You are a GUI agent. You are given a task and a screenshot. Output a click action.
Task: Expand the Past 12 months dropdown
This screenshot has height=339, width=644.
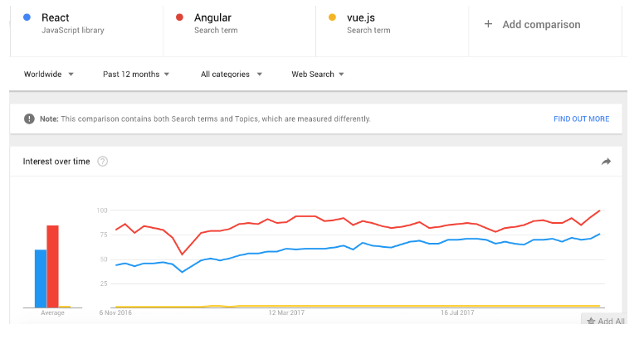pyautogui.click(x=136, y=75)
